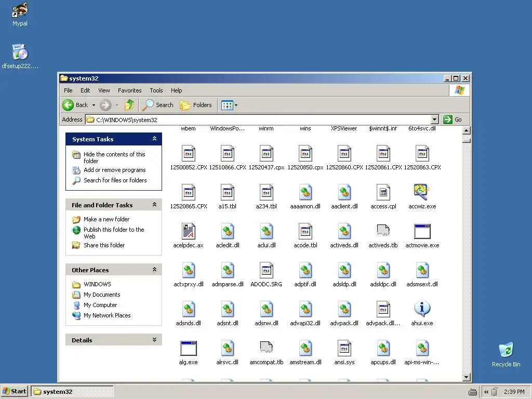Open My Network Places link
This screenshot has width=532, height=399.
[x=107, y=315]
